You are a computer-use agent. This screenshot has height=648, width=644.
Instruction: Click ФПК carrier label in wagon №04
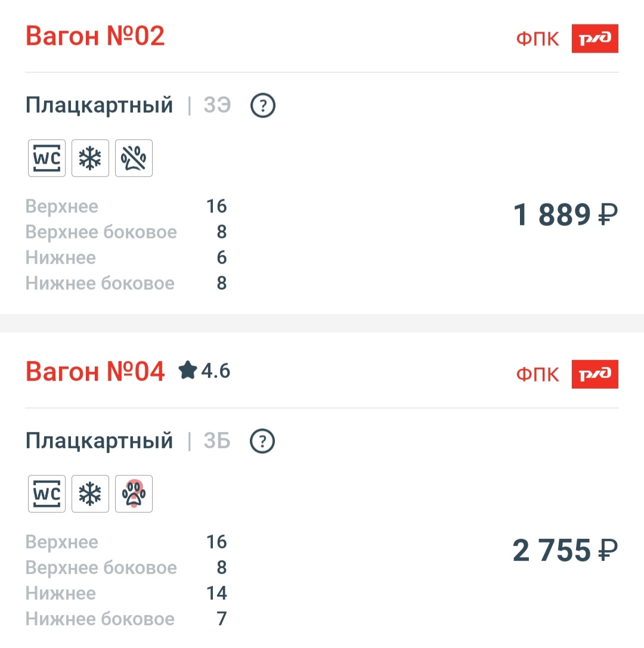pyautogui.click(x=538, y=375)
